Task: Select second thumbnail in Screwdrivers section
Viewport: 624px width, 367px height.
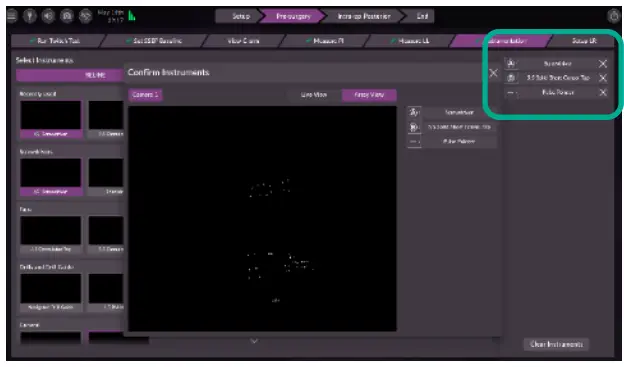Action: (x=106, y=177)
